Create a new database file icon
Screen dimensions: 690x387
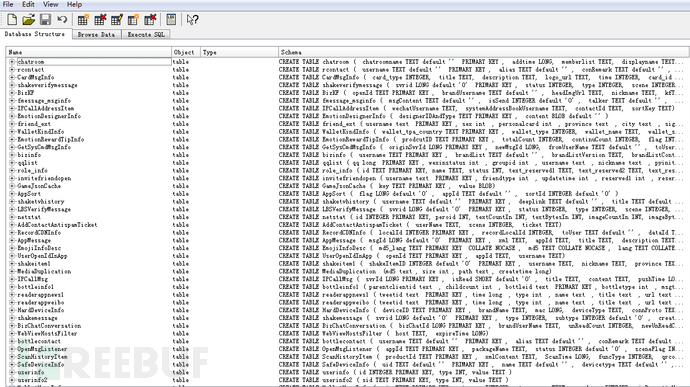12,19
